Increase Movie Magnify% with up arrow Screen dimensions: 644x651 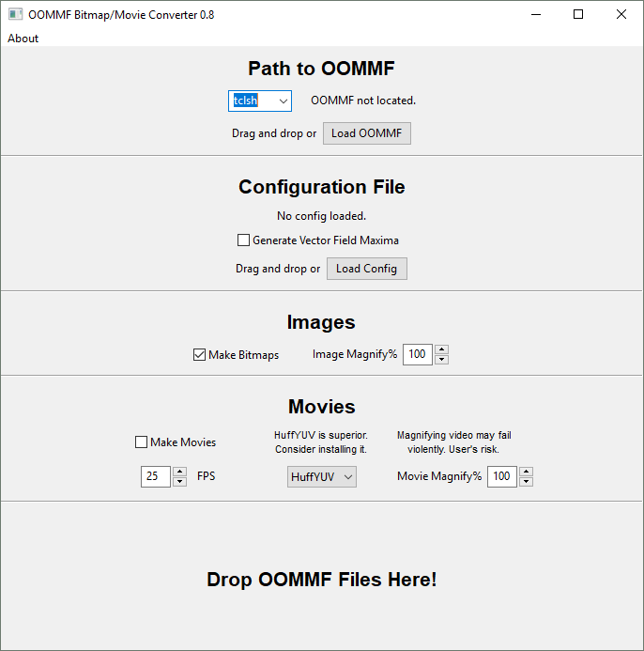[x=526, y=472]
